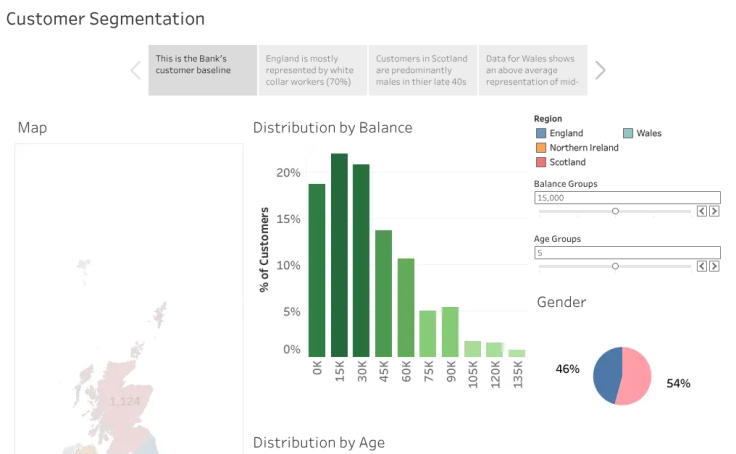The width and height of the screenshot is (736, 454).
Task: Select Northern Ireland label in Region legend
Action: [584, 148]
